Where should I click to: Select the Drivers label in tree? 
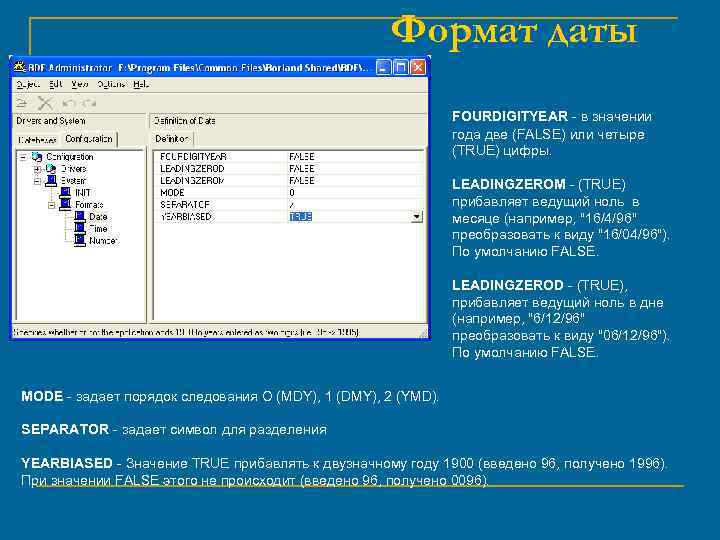tap(73, 169)
